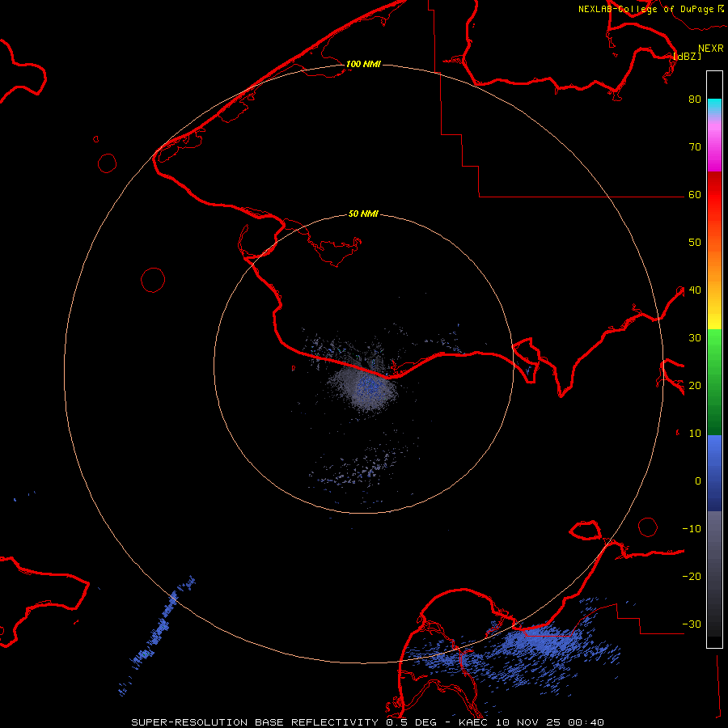This screenshot has height=728, width=728.
Task: Click the NEXR label near the scale
Action: click(710, 49)
